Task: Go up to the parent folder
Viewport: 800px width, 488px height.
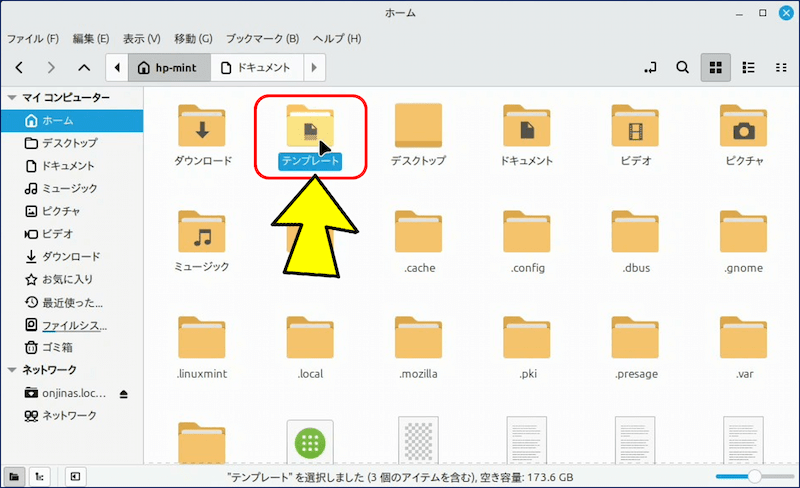Action: pos(84,68)
